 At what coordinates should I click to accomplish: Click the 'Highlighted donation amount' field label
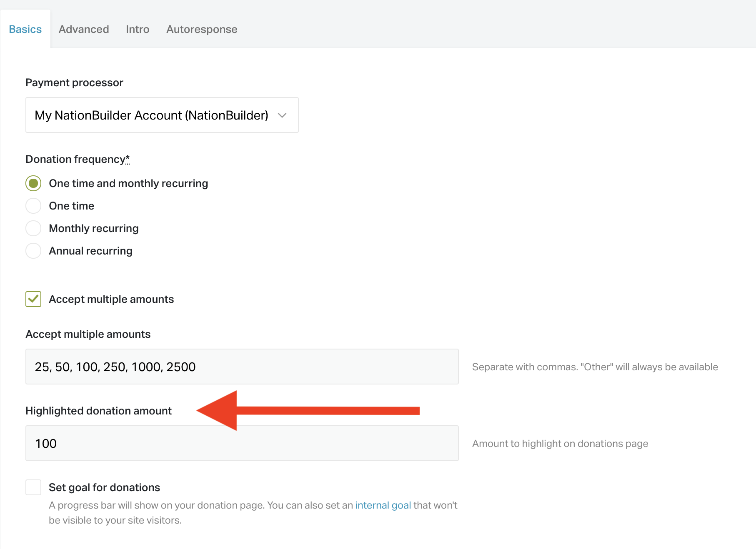pos(98,411)
